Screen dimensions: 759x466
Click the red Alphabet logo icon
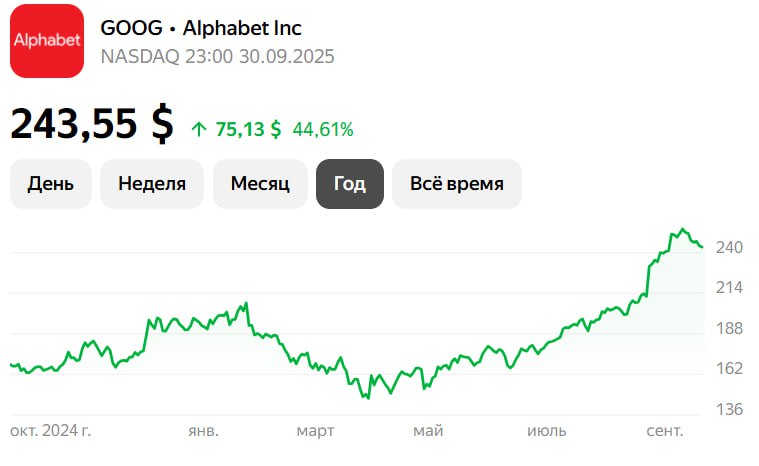(x=47, y=41)
